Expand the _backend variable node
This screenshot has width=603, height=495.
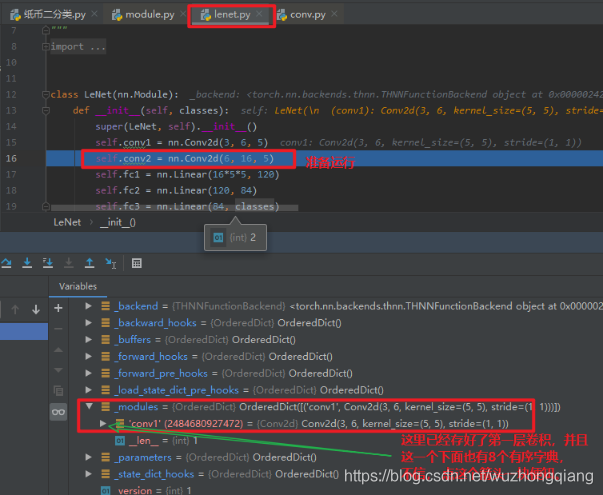[x=88, y=306]
